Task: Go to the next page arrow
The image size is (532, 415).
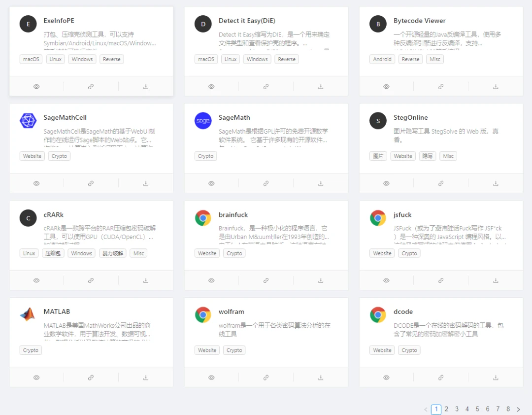Action: [518, 409]
